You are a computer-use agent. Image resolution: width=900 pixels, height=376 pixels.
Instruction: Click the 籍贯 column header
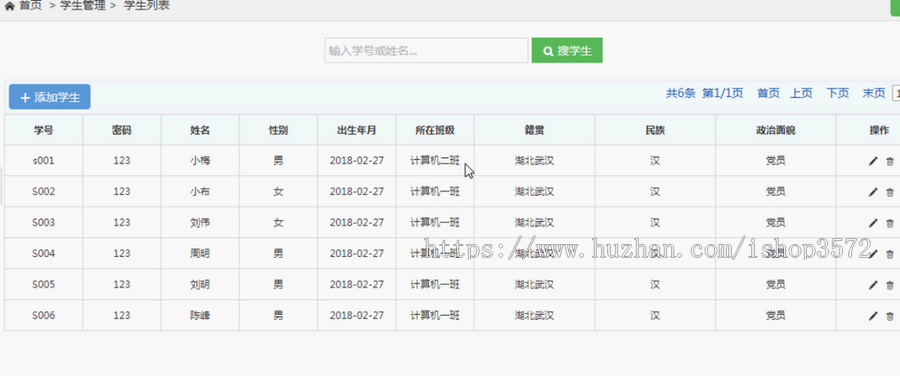[x=534, y=130]
